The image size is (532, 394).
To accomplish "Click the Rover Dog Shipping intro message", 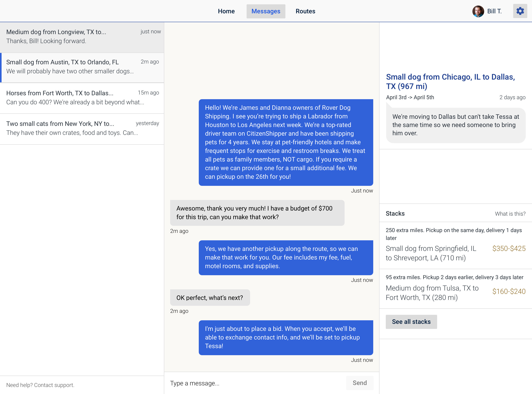I will pos(286,142).
